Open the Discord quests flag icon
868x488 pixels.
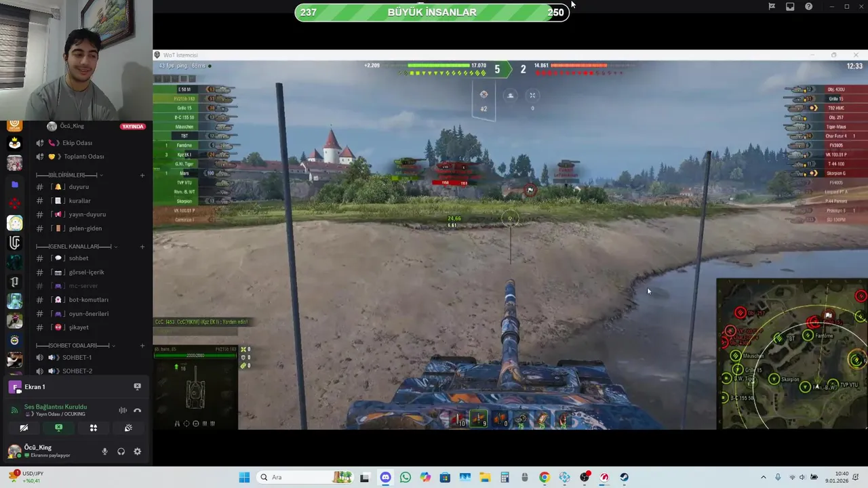[x=772, y=6]
